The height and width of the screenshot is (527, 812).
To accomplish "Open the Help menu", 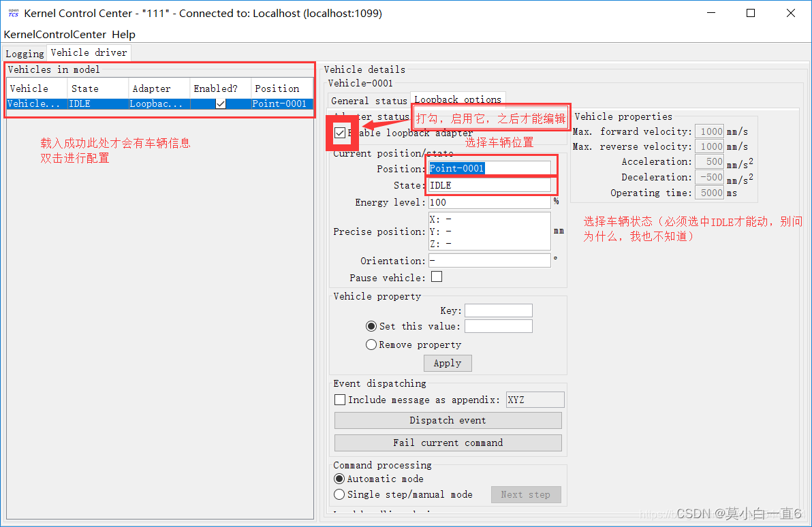I will point(124,35).
